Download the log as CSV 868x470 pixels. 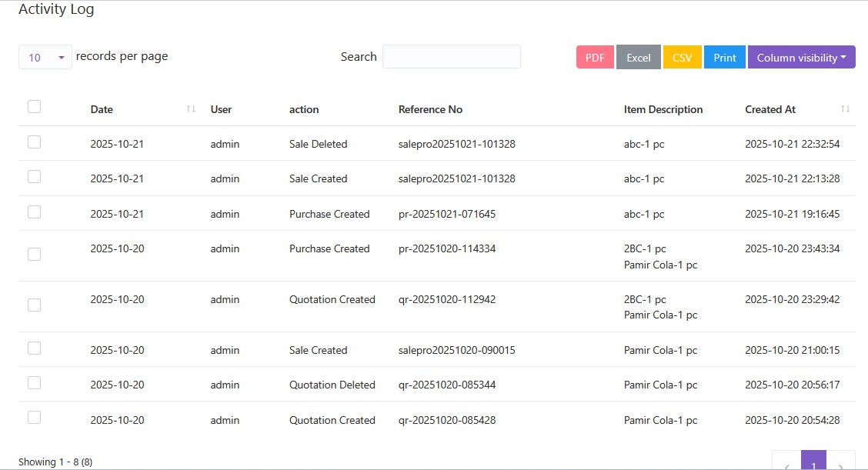tap(682, 58)
